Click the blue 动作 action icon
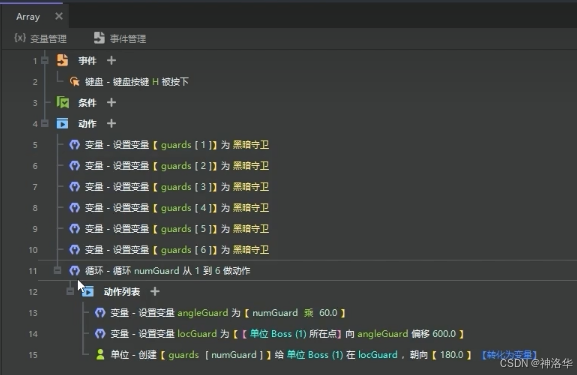The height and width of the screenshot is (375, 577). tap(62, 124)
